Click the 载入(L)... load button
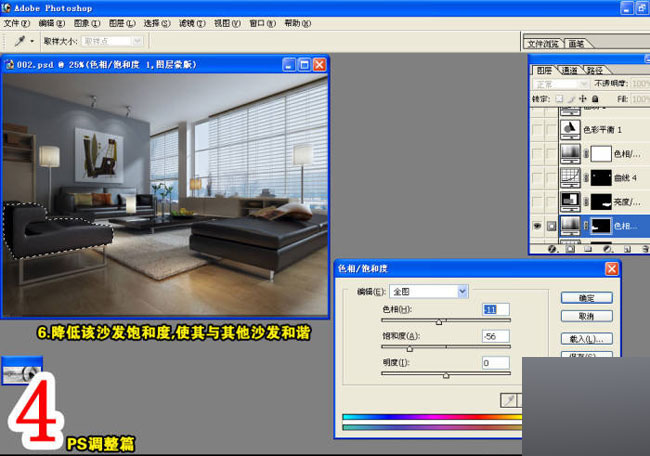 pyautogui.click(x=587, y=339)
